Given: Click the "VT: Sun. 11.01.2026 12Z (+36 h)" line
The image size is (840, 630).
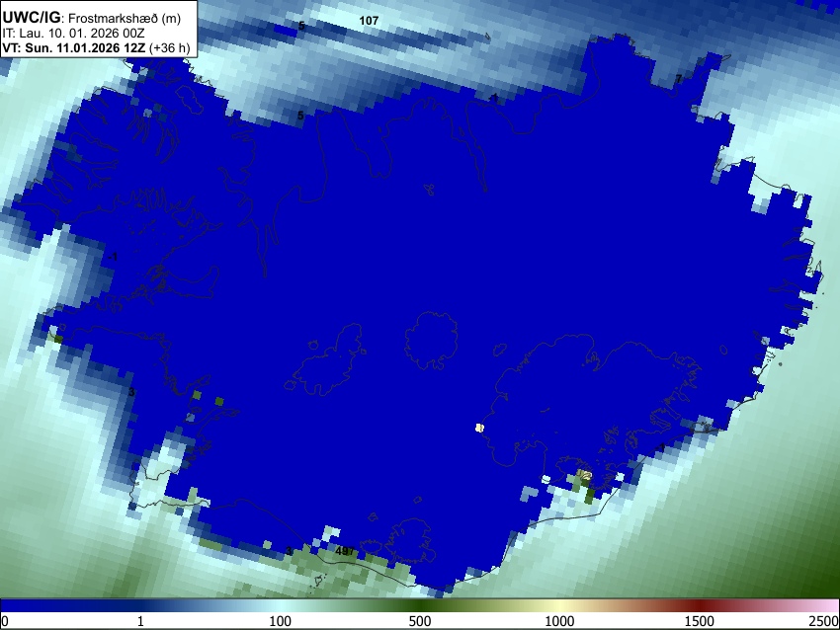Looking at the screenshot, I should [96, 47].
